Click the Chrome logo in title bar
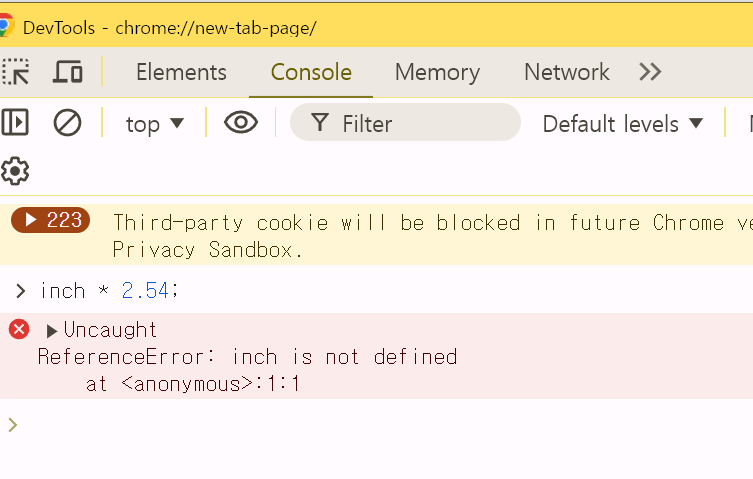 click(x=6, y=27)
